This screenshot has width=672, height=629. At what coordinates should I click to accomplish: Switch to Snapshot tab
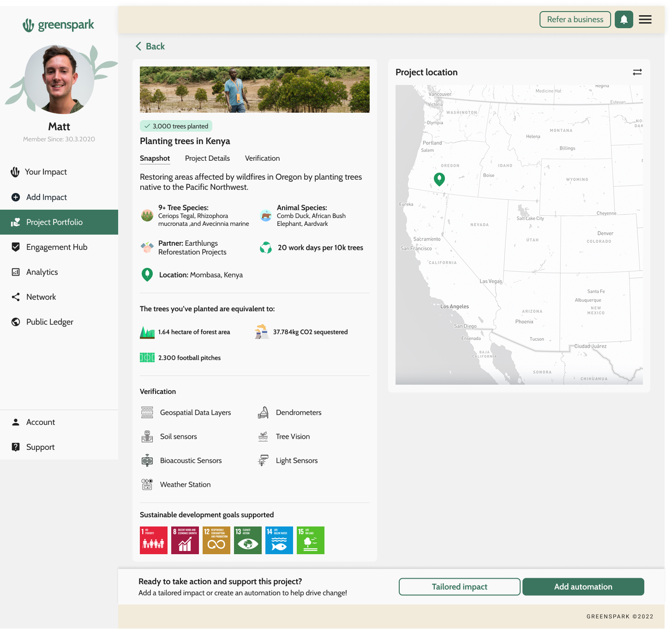pos(155,158)
